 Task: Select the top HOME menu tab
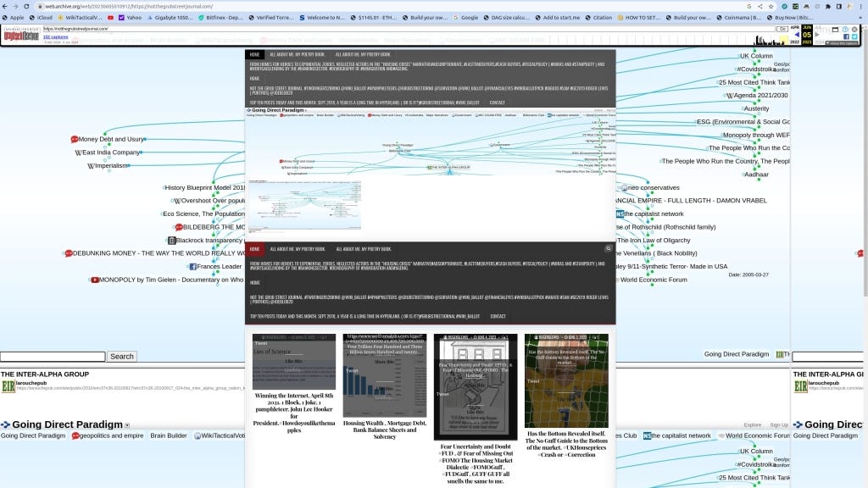tap(254, 54)
